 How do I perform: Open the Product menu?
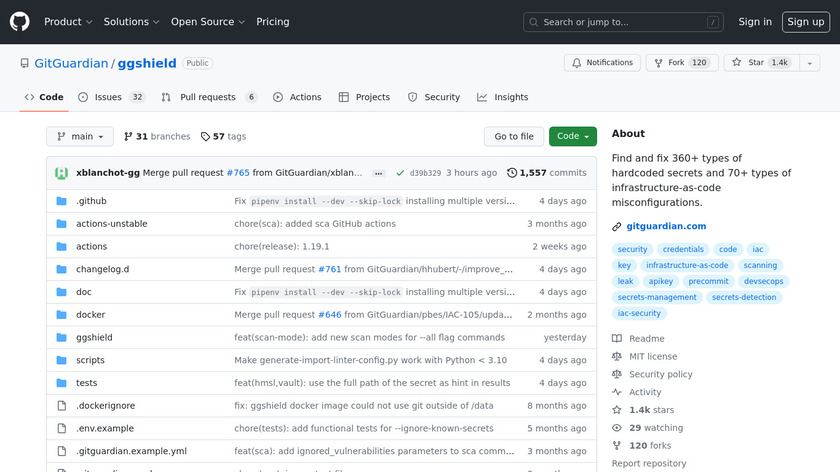pyautogui.click(x=68, y=22)
